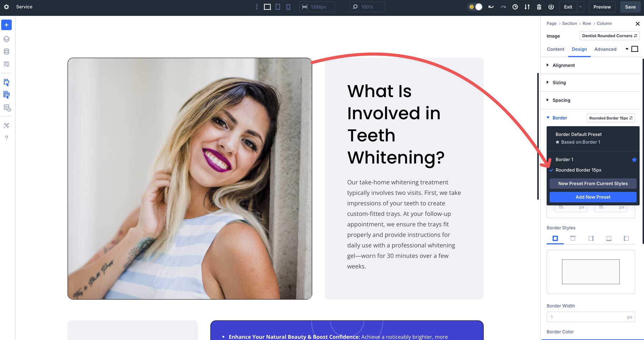The image size is (644, 340).
Task: Switch to tablet view icon
Action: (278, 7)
